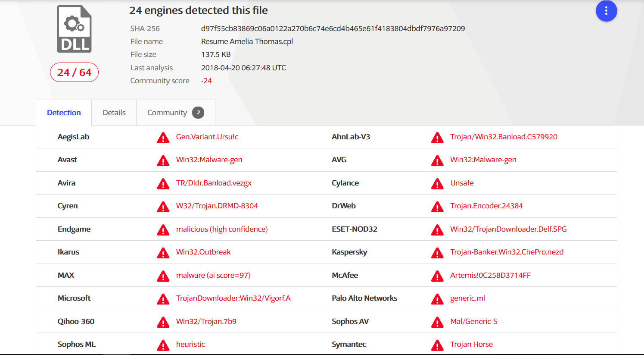Click the community score value -24
Image resolution: width=644 pixels, height=355 pixels.
(206, 81)
